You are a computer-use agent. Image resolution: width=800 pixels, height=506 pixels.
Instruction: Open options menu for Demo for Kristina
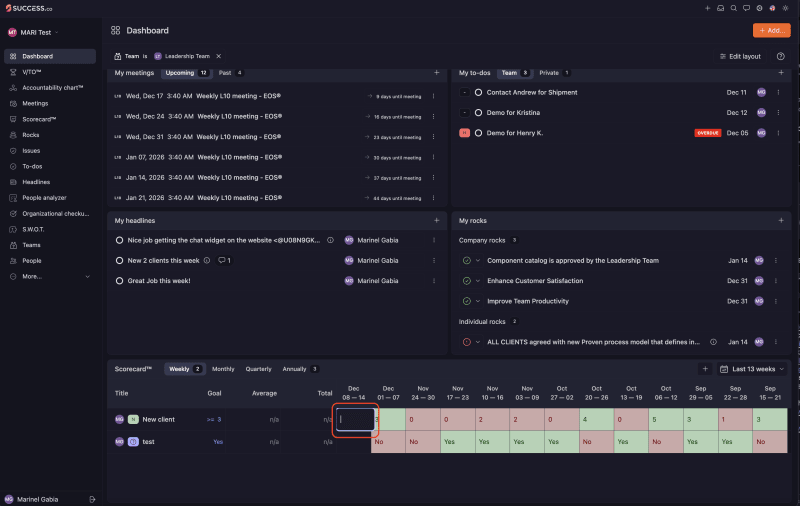(779, 113)
